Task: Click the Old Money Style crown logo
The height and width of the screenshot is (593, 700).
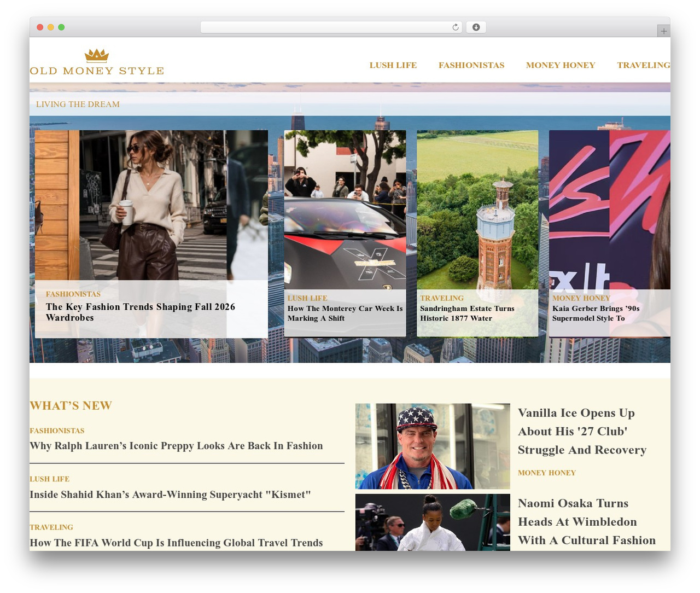Action: [x=97, y=62]
